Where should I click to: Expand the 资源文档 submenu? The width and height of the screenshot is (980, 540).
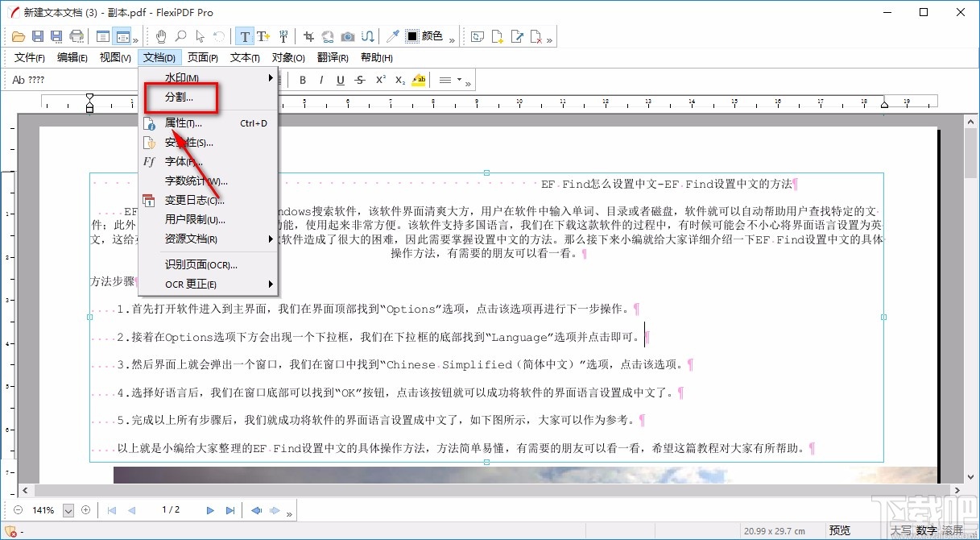(x=209, y=239)
